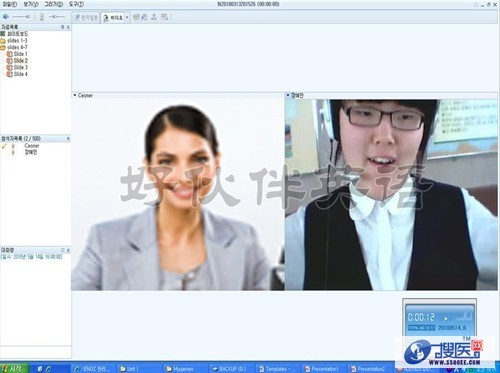This screenshot has width=500, height=373.
Task: Select Ceoner in the participant list
Action: point(32,146)
